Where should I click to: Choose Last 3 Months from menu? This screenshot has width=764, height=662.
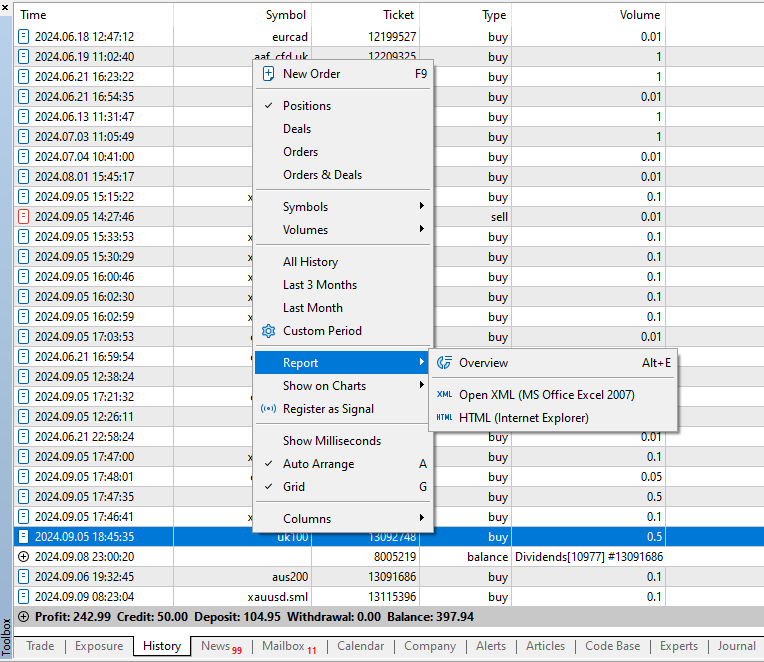(319, 285)
